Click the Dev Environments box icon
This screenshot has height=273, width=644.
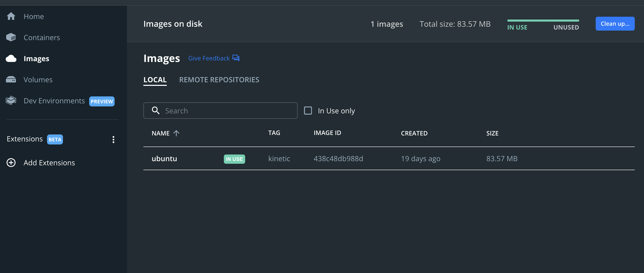(x=11, y=101)
